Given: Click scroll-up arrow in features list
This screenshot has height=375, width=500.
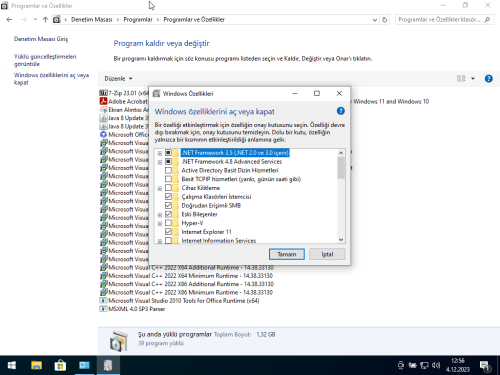Looking at the screenshot, I should click(x=341, y=153).
